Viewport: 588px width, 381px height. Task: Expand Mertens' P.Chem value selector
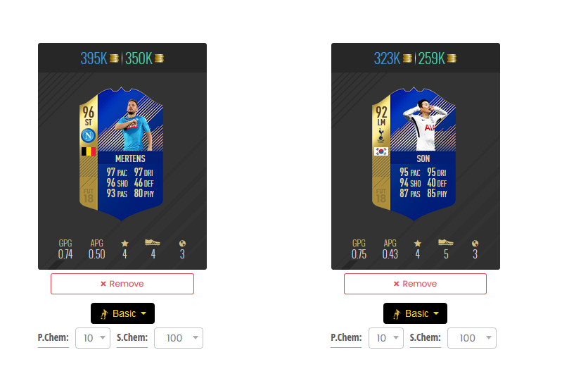coord(93,338)
